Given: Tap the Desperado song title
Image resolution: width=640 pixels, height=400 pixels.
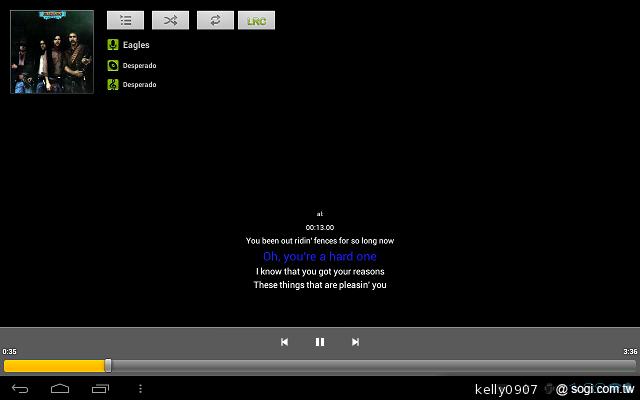Looking at the screenshot, I should tap(139, 85).
